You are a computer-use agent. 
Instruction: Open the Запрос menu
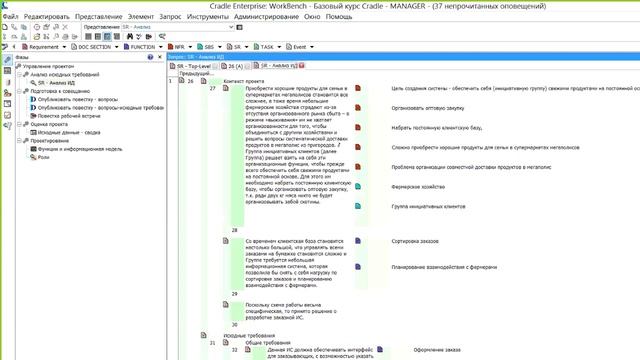tap(170, 17)
